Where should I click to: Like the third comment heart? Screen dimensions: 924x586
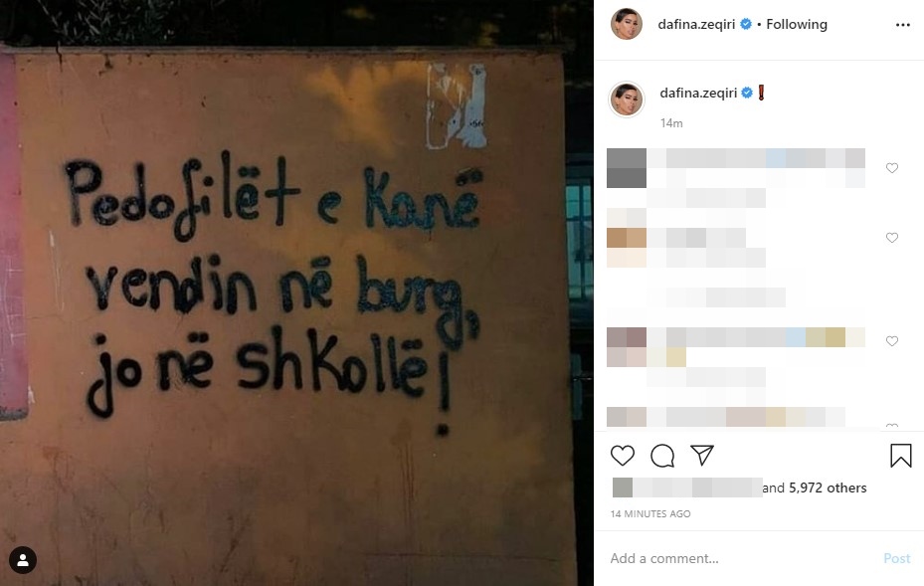click(892, 341)
